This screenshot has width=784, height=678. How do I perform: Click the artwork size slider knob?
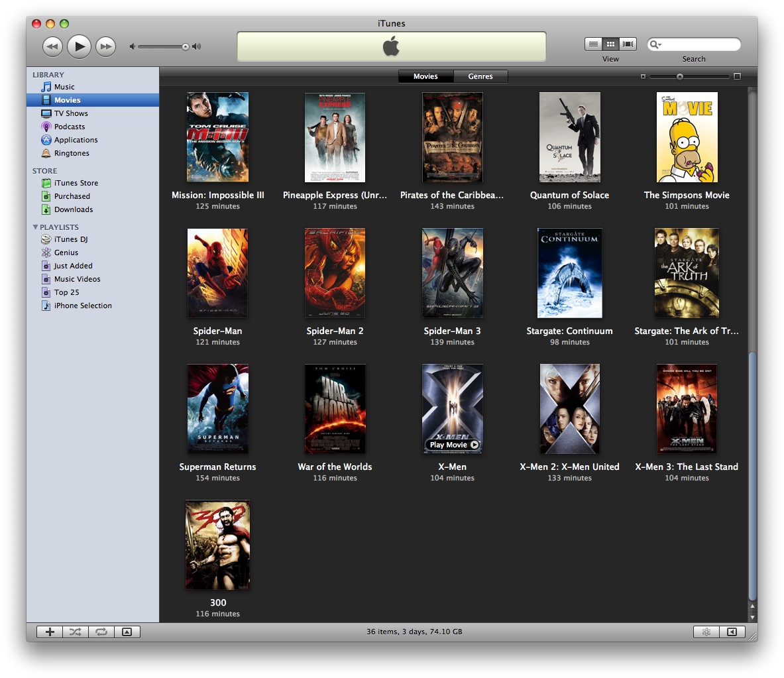click(679, 76)
